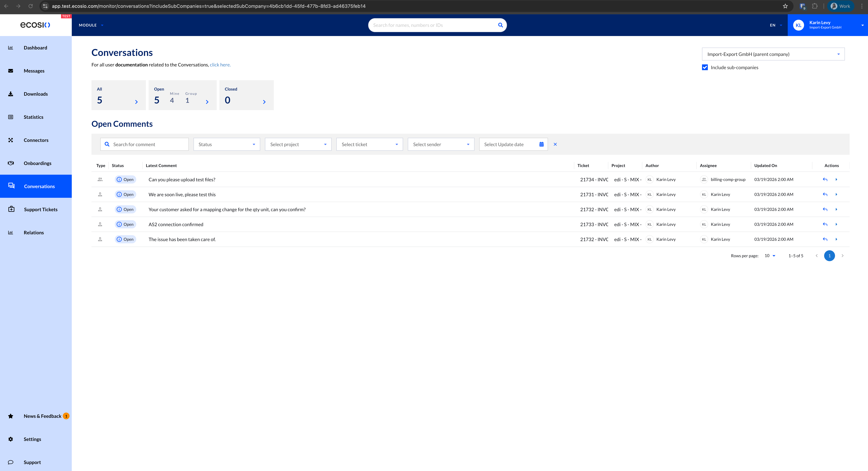This screenshot has height=471, width=868.
Task: Click the News & Feedback star icon
Action: (10, 416)
